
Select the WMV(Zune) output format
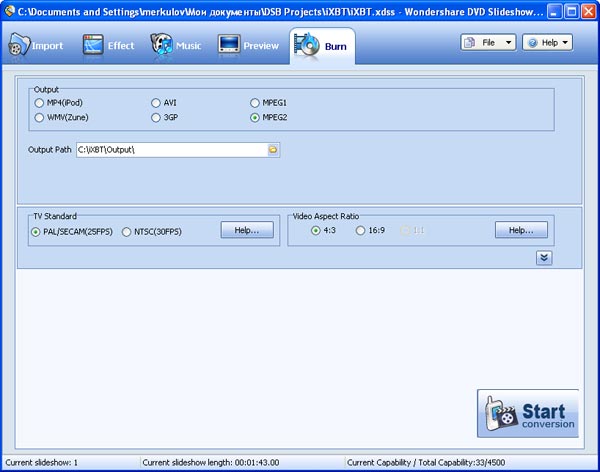[39, 118]
